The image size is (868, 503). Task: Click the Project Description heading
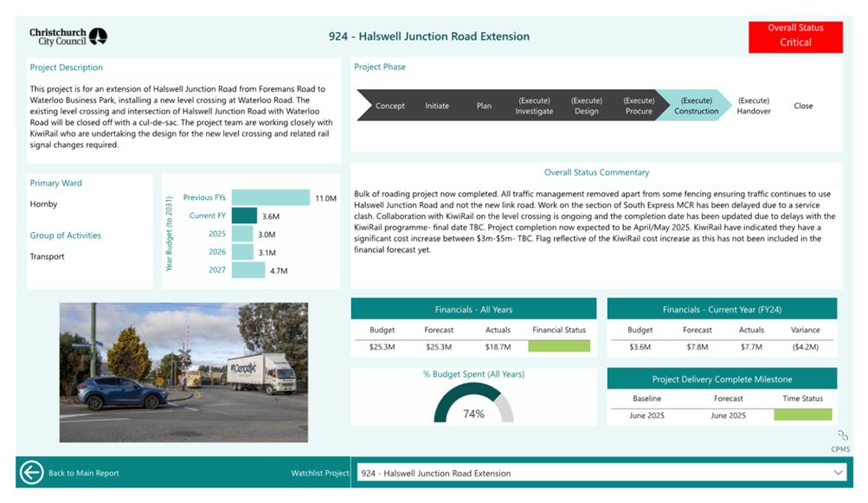pos(67,67)
